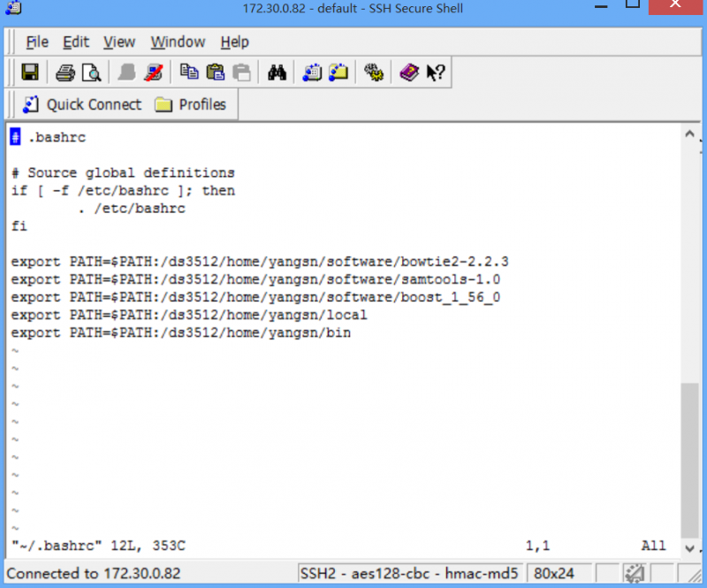Viewport: 707px width, 588px height.
Task: Open the File menu
Action: coord(37,42)
